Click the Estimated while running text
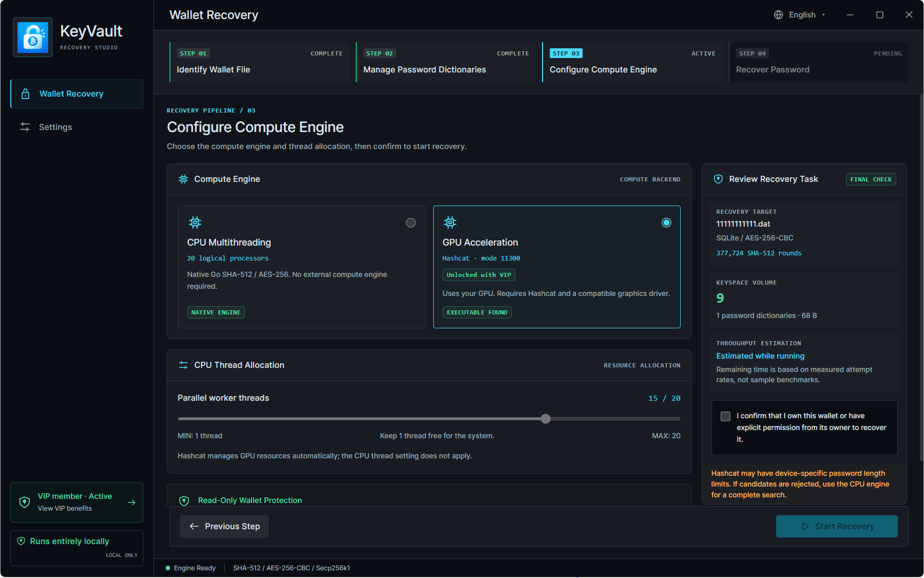Screen dimensions: 924x578 pos(760,356)
